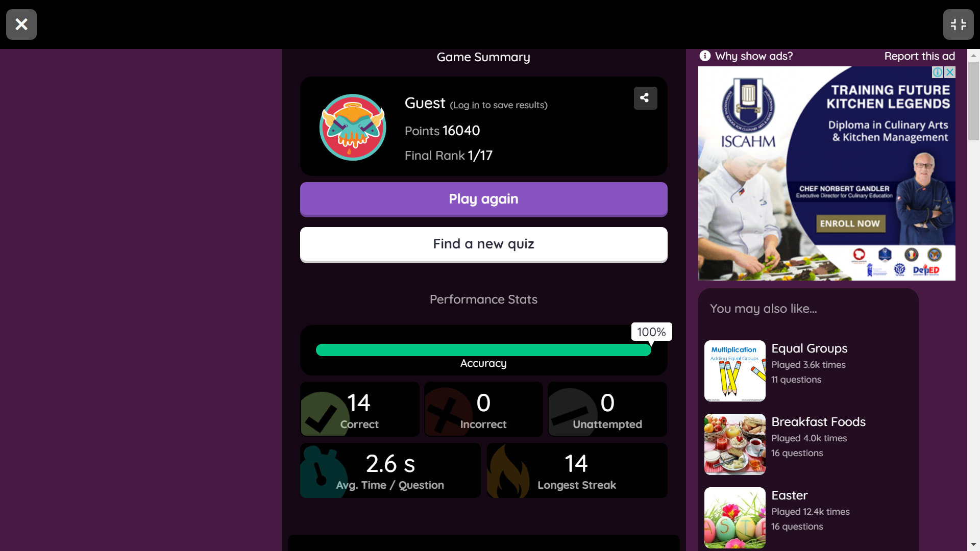Screen dimensions: 980x551
Task: Click the Find a new quiz button
Action: [483, 243]
